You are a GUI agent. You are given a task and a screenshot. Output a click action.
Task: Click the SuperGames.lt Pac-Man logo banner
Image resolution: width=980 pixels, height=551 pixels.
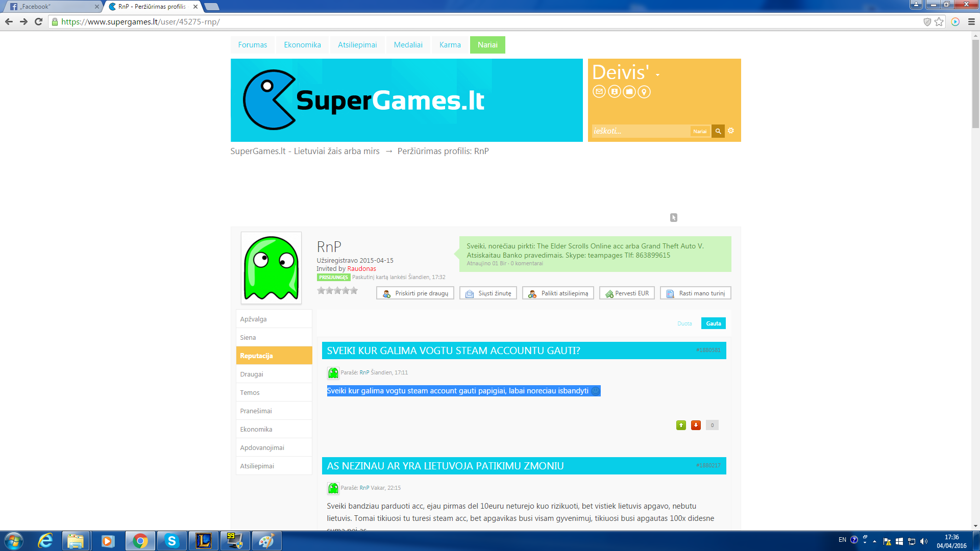(406, 100)
